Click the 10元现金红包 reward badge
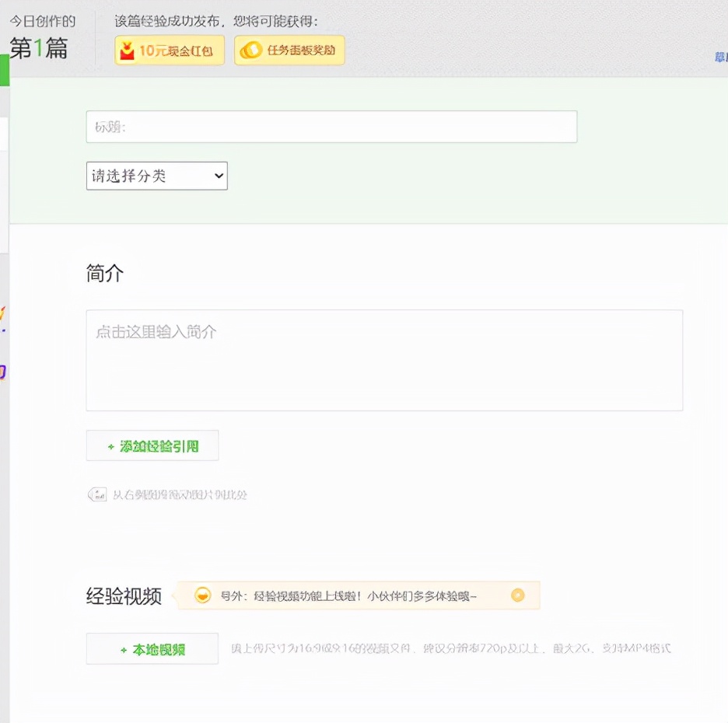Image resolution: width=728 pixels, height=723 pixels. [x=169, y=50]
